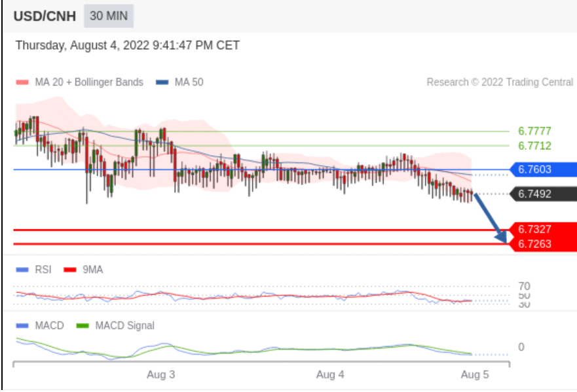
Task: Click the MACD zero level label
Action: coord(521,347)
